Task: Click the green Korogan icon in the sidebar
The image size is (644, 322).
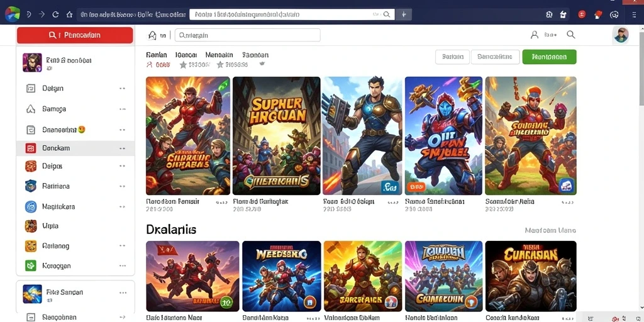Action: point(31,266)
